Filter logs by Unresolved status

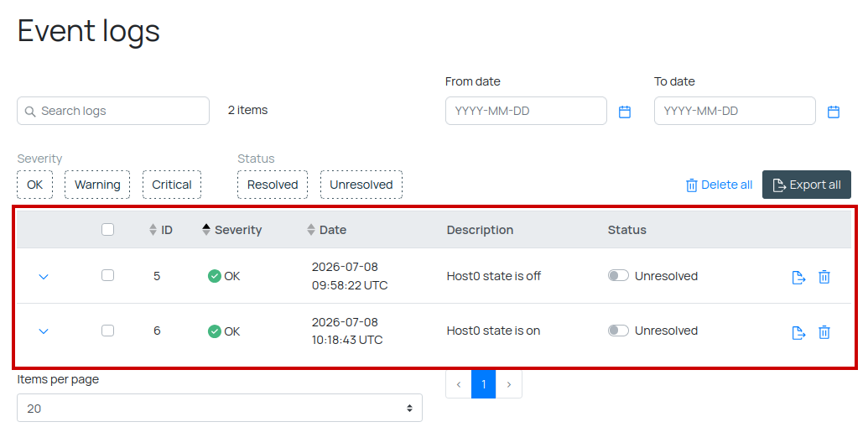(361, 185)
